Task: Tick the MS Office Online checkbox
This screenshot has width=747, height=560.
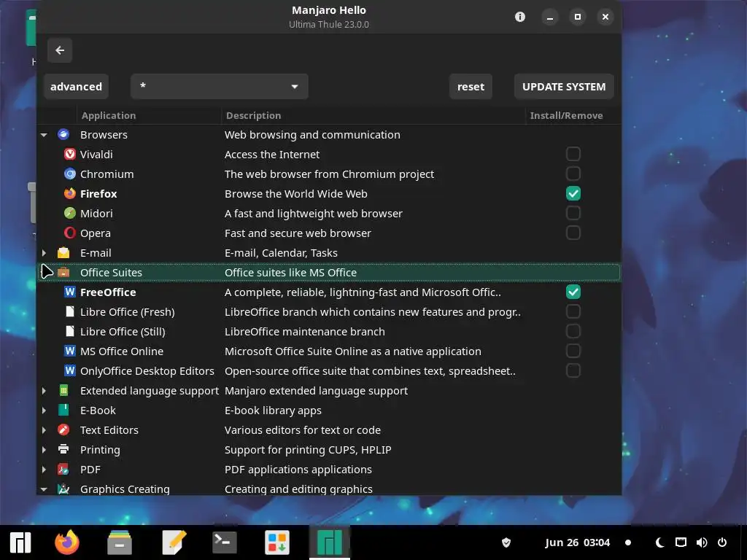Action: pos(573,351)
